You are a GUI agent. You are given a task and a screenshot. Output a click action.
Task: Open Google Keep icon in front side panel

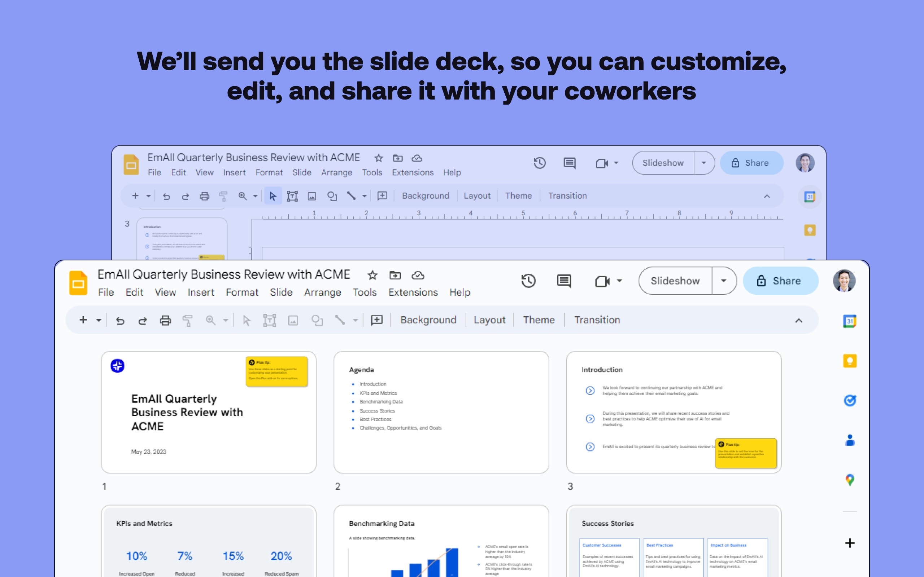click(849, 361)
